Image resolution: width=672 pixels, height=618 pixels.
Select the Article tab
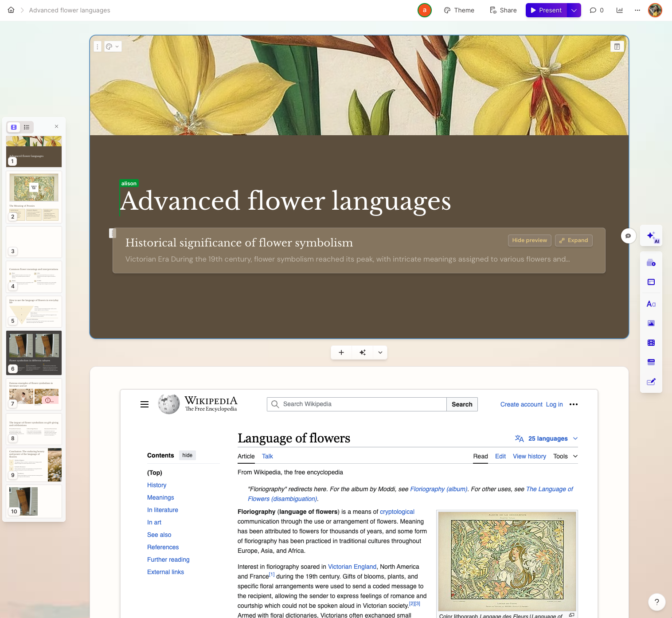(x=246, y=456)
